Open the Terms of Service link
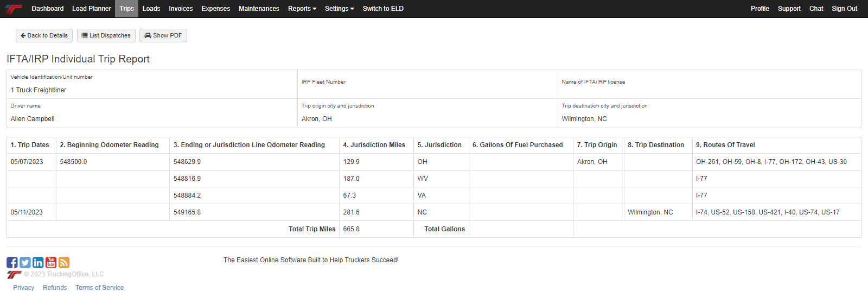The height and width of the screenshot is (297, 868). 99,288
